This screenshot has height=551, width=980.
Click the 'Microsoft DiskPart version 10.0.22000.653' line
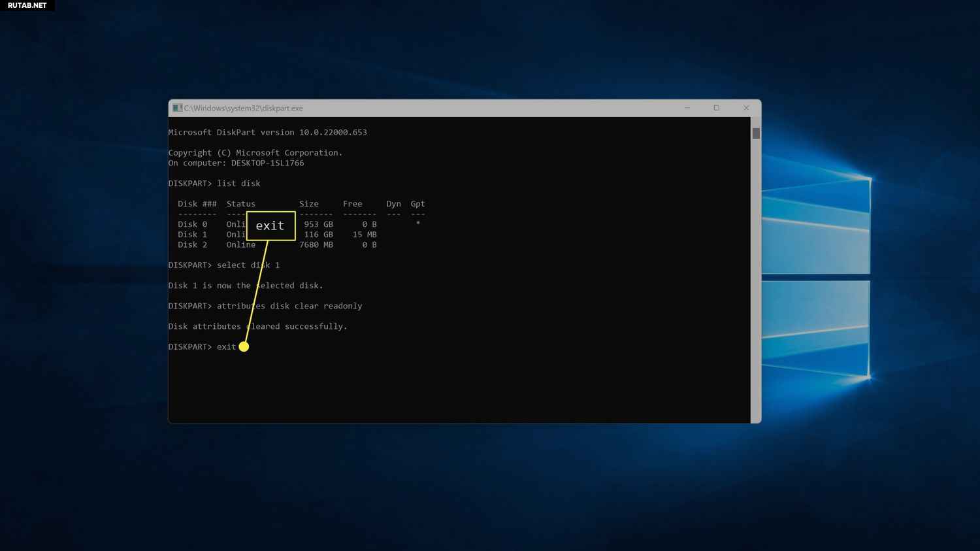point(267,132)
